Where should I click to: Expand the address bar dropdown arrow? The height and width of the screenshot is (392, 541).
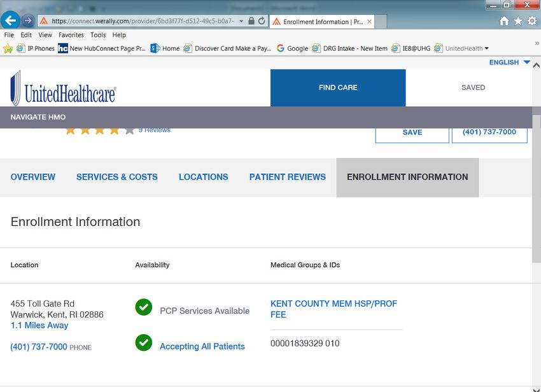point(241,21)
